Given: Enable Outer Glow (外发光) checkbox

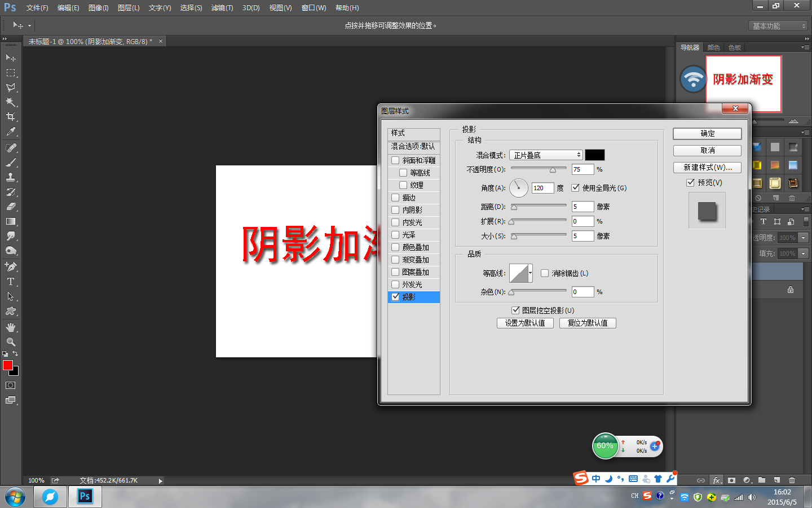Looking at the screenshot, I should pos(395,284).
